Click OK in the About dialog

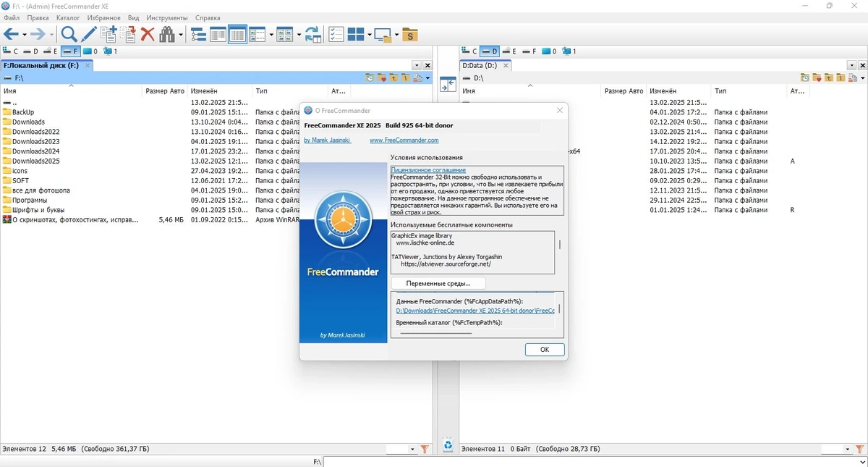point(545,349)
